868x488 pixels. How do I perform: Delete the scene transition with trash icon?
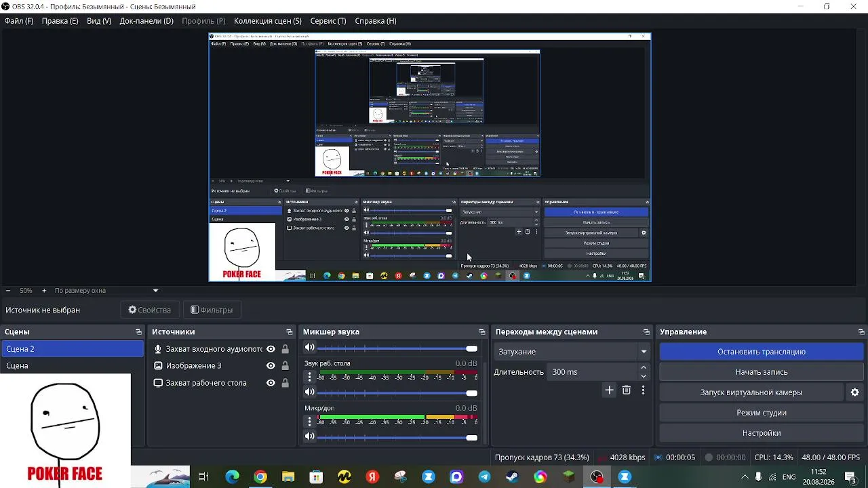[627, 390]
